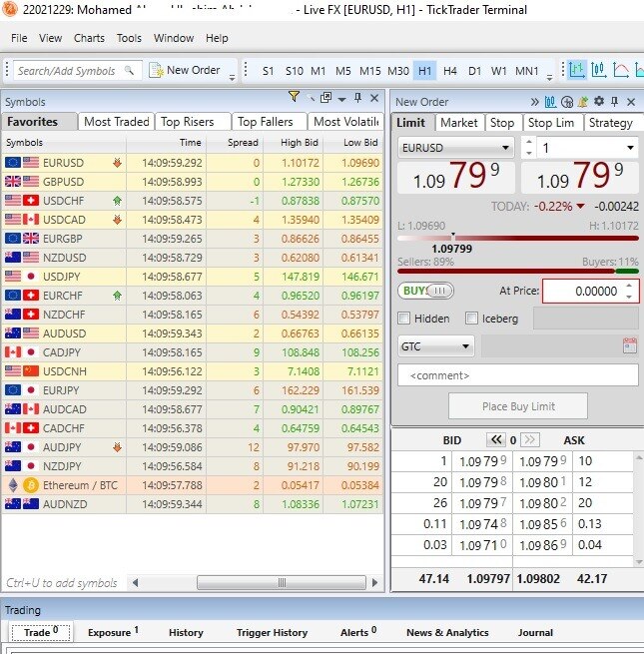Open New Order panel settings gear
Screen dimensions: 644x654
click(599, 101)
